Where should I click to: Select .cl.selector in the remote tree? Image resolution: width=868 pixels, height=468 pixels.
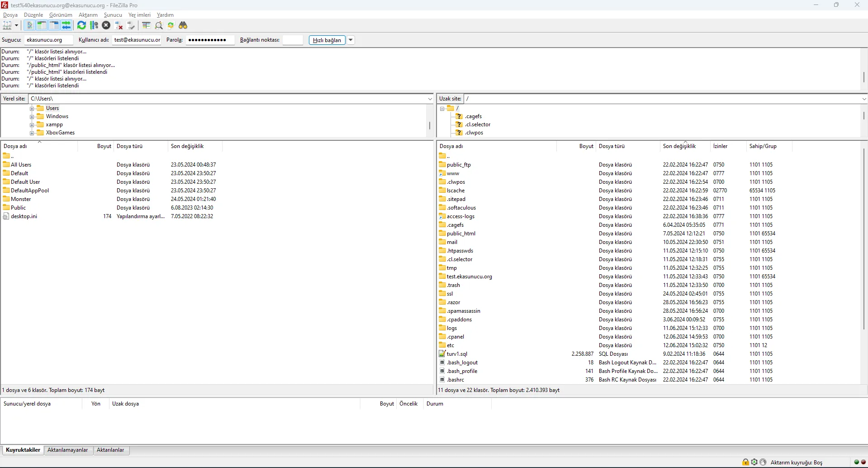click(x=478, y=124)
